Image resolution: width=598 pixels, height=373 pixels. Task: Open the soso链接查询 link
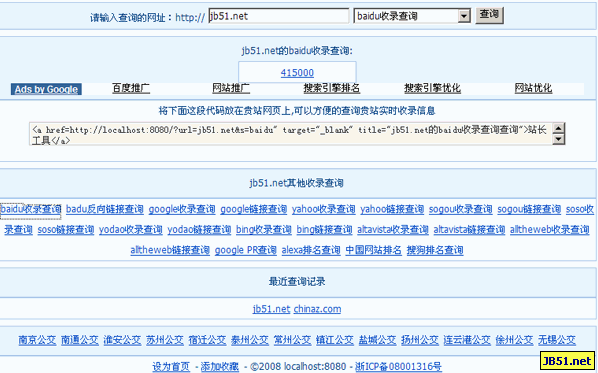coord(66,230)
